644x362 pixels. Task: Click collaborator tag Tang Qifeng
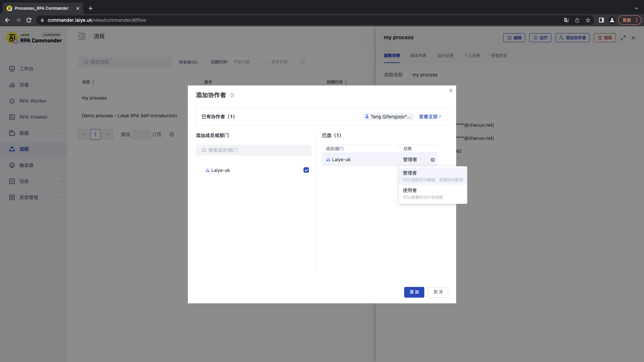(x=389, y=117)
